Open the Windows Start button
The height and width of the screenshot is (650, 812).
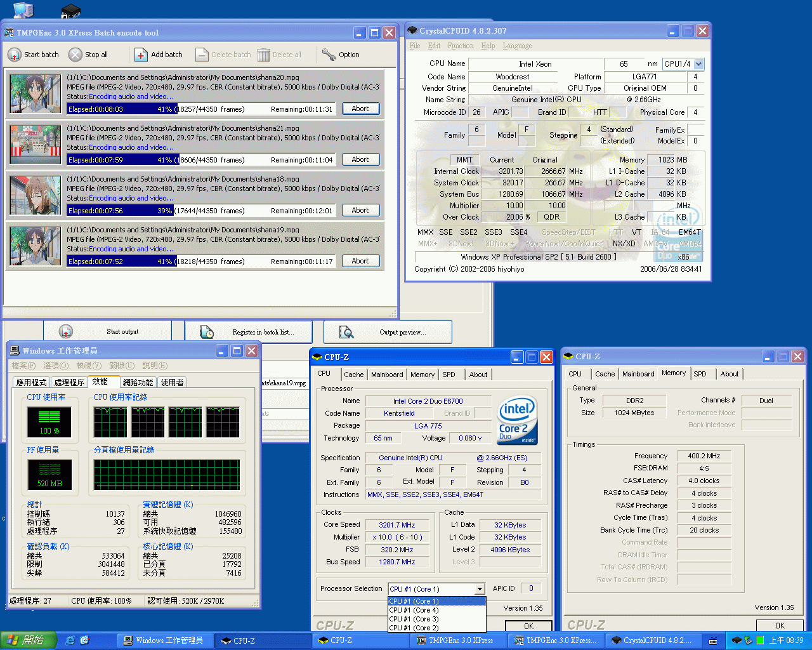click(29, 640)
